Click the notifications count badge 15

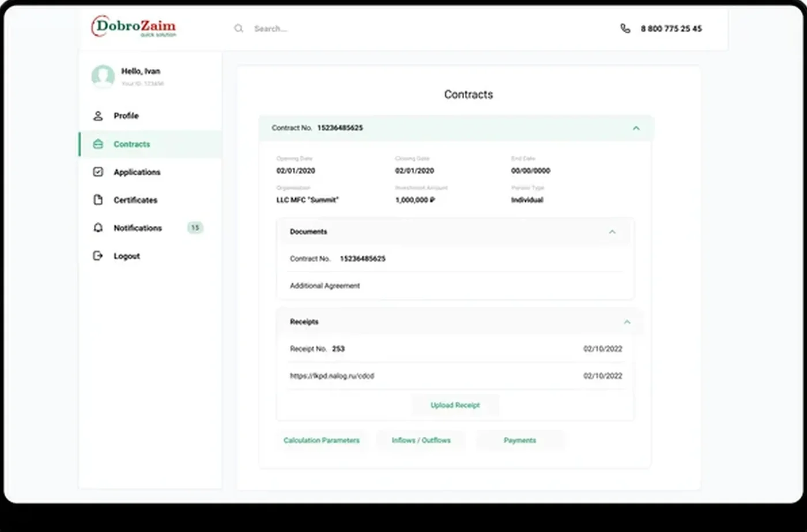pyautogui.click(x=195, y=228)
